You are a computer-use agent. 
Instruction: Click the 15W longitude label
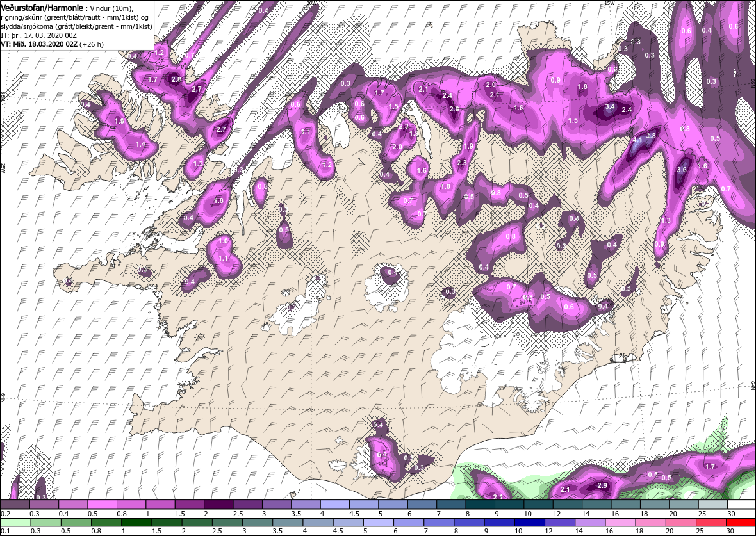(x=609, y=3)
